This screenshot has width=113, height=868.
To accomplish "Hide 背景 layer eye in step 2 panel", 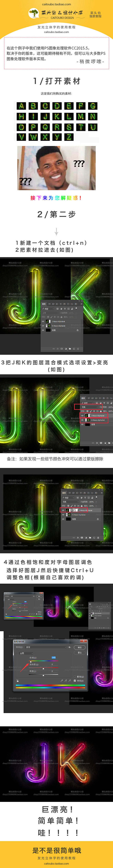I will [43, 330].
